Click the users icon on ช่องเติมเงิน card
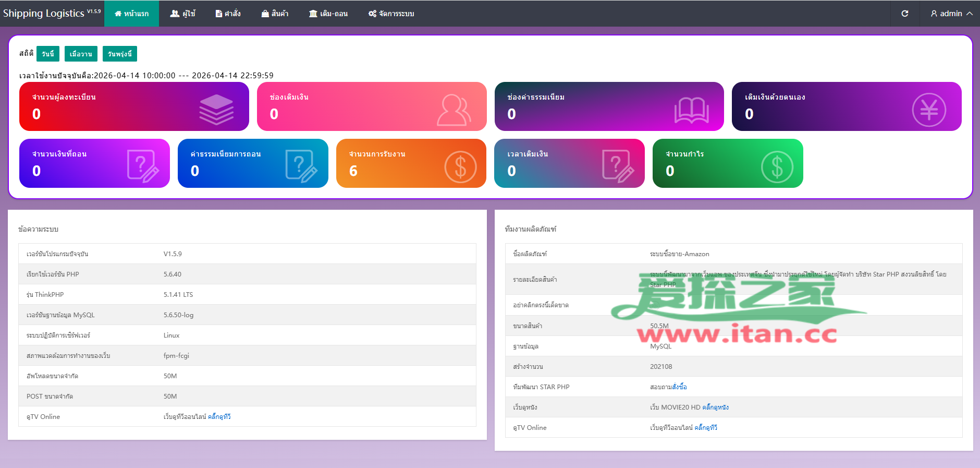Viewport: 980px width, 468px height. [x=454, y=110]
